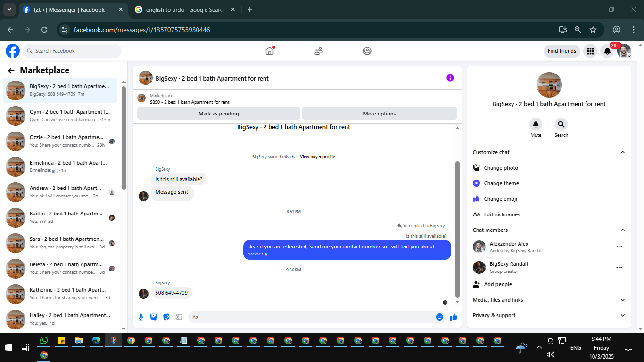
Task: Open member options for Alexzender Alex
Action: [x=619, y=247]
